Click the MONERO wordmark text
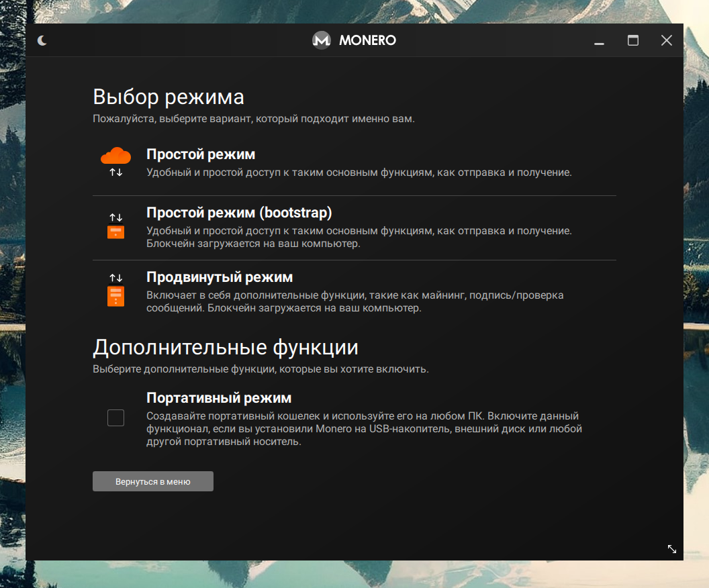Screen dimensions: 709x588 (368, 40)
